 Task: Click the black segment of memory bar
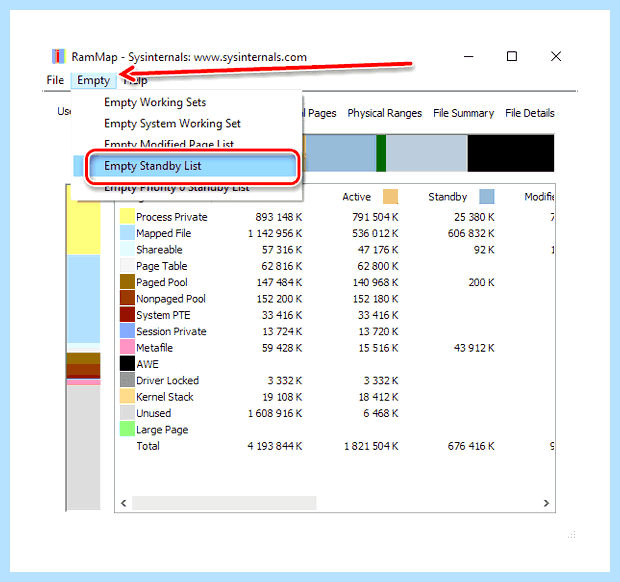(511, 153)
